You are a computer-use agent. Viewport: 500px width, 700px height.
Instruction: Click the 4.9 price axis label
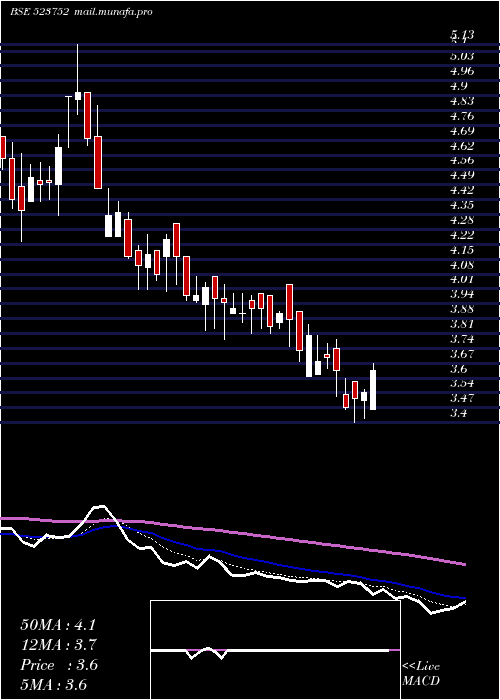(x=459, y=86)
